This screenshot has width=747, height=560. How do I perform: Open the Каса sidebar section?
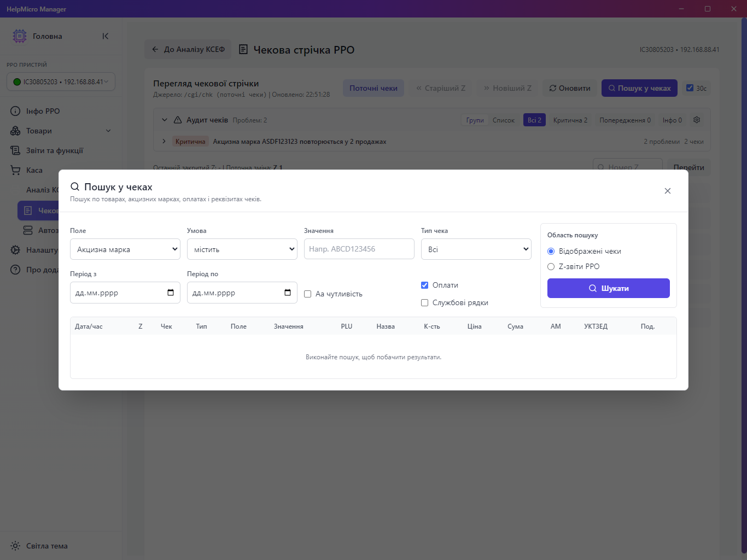point(61,170)
